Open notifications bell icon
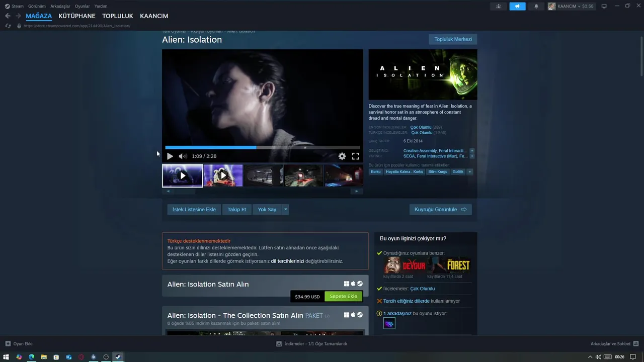644x362 pixels. pyautogui.click(x=536, y=6)
